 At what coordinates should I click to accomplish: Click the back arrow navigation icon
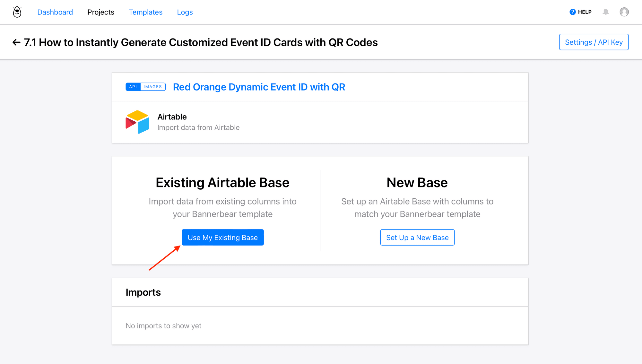[16, 42]
